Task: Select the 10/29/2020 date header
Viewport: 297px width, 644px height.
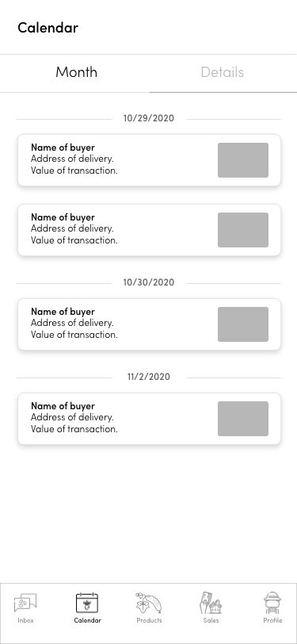Action: 149,118
